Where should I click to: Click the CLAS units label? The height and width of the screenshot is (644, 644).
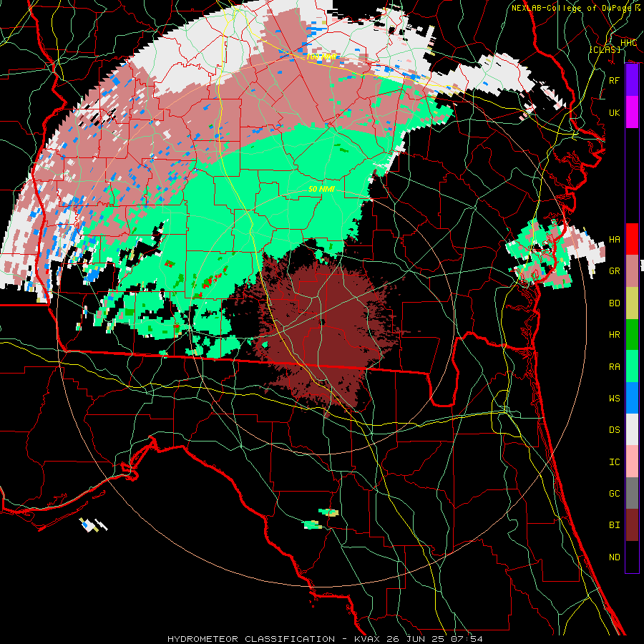click(x=605, y=49)
